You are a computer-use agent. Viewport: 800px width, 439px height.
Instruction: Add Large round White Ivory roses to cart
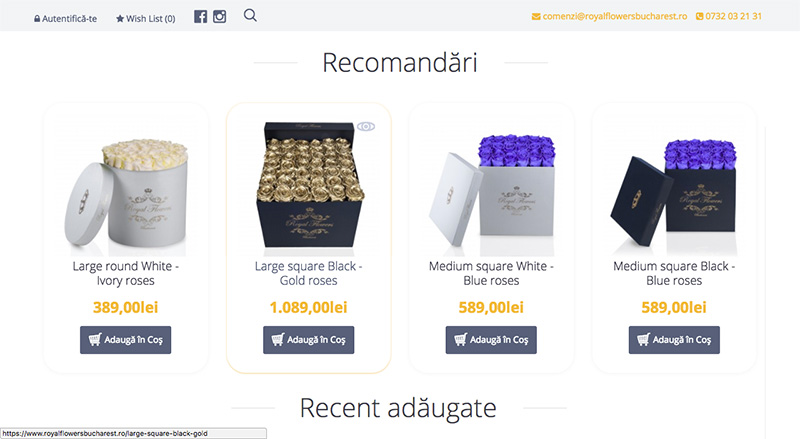pyautogui.click(x=126, y=340)
